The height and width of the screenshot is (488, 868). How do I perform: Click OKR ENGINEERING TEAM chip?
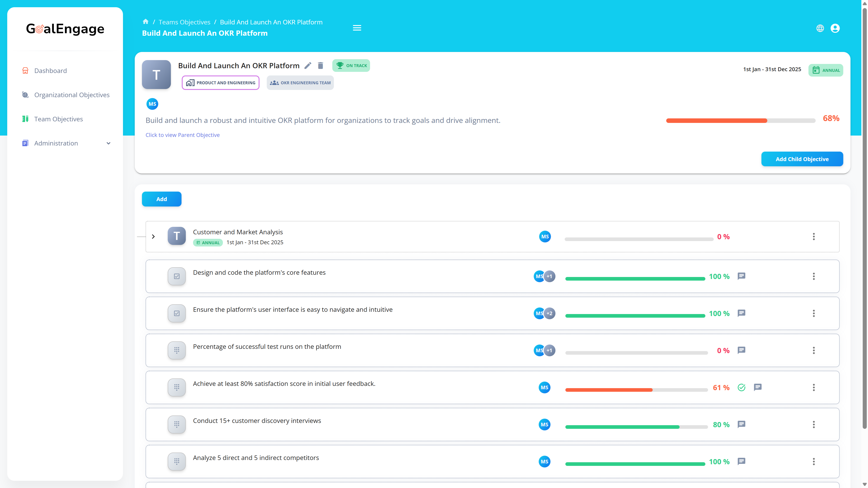click(x=300, y=83)
